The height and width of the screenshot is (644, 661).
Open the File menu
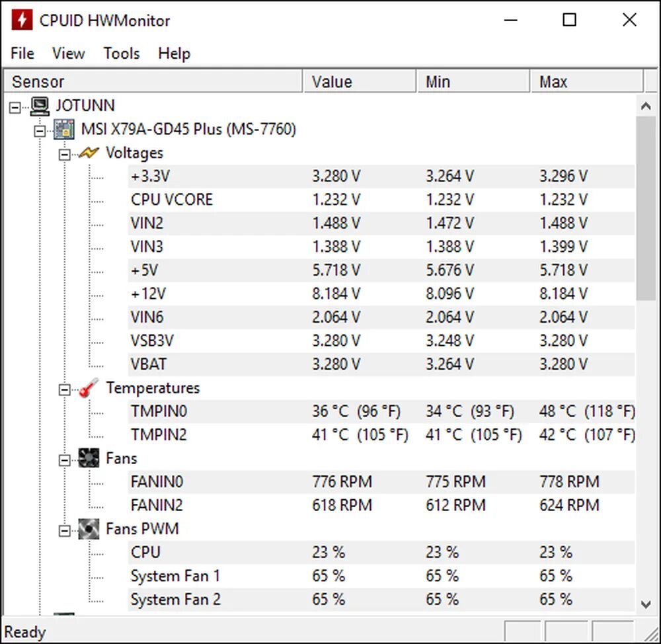click(x=22, y=54)
